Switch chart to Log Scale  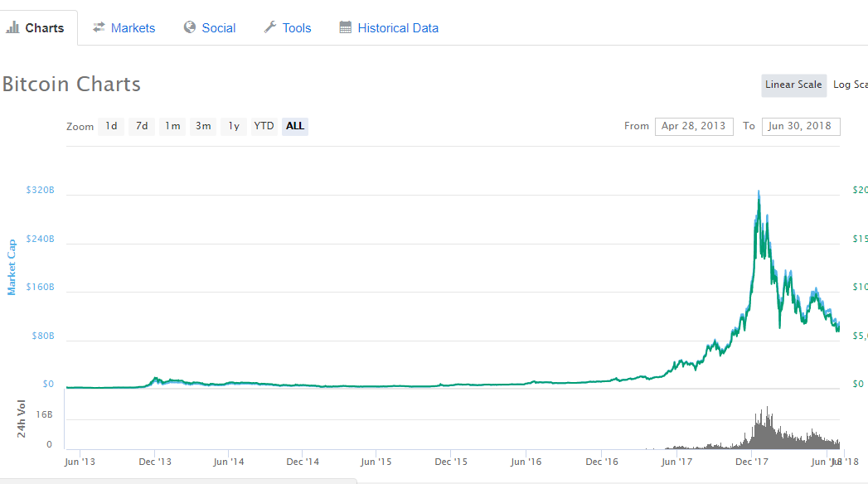850,85
